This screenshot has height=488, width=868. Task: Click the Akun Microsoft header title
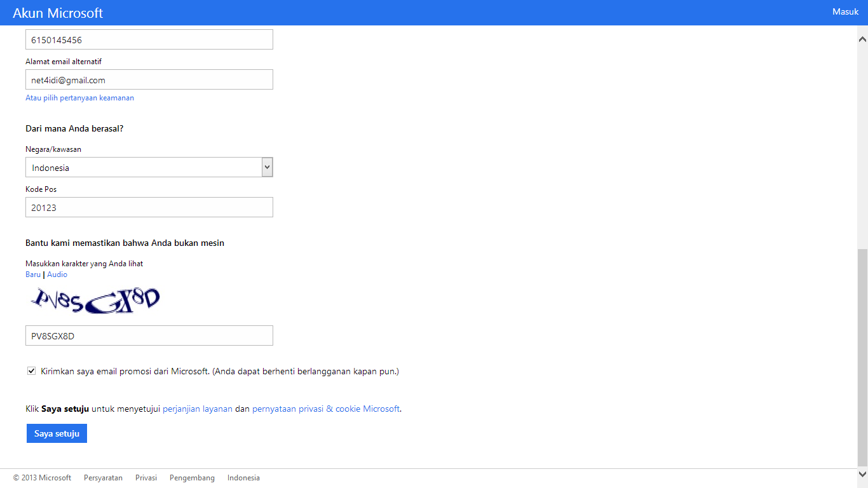click(x=58, y=13)
